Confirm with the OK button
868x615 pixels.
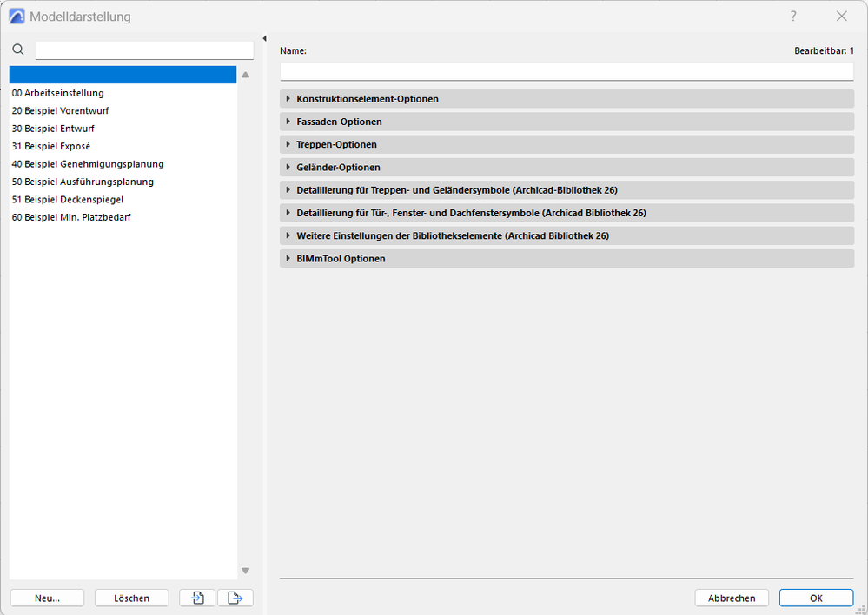(x=815, y=598)
